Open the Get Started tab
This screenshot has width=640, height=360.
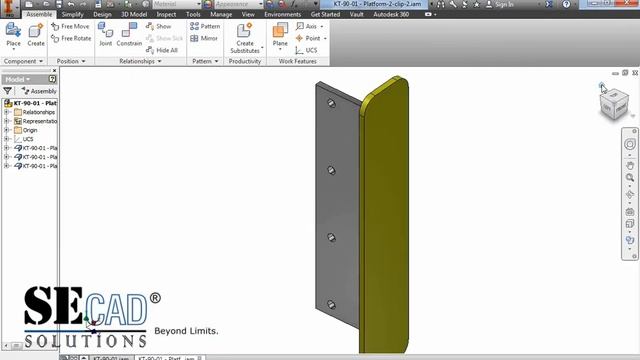[325, 14]
